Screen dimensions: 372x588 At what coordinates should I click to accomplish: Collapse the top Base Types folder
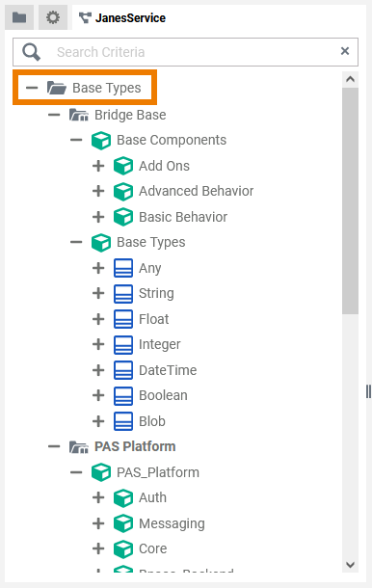click(32, 88)
